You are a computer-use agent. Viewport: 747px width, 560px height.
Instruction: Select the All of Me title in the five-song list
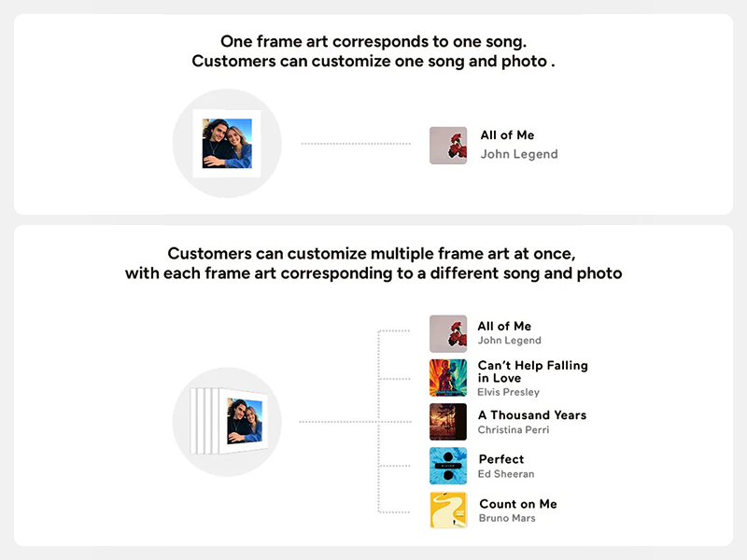(504, 326)
